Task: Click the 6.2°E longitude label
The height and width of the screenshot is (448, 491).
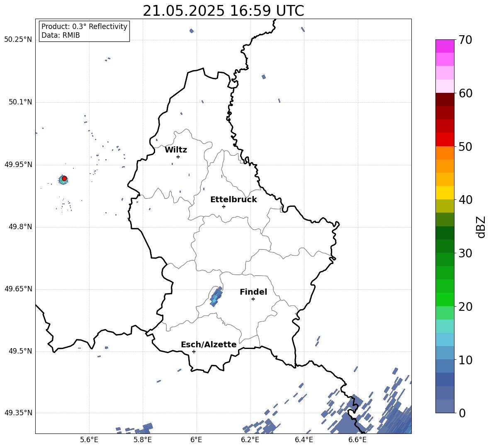Action: (250, 440)
